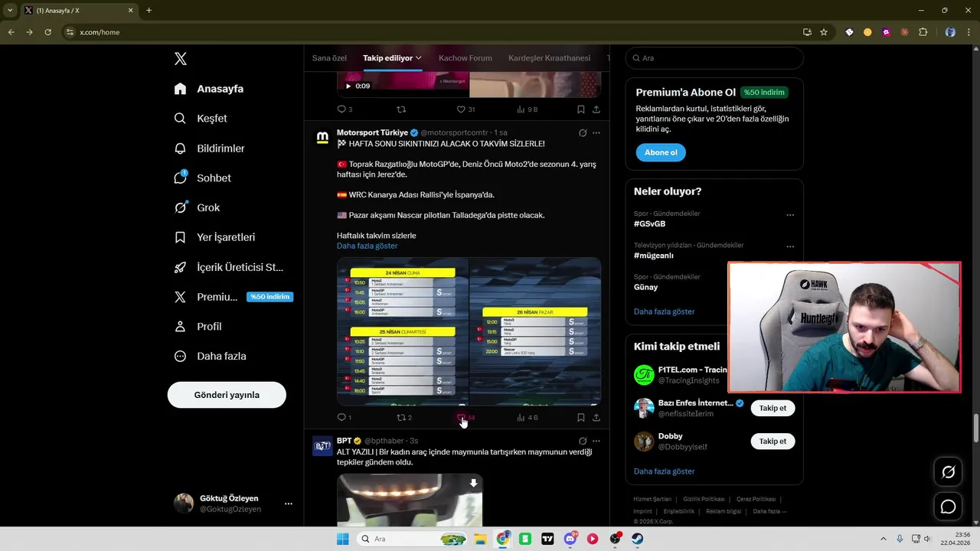The width and height of the screenshot is (980, 551).
Task: Repost the Motorsport Türkiye post
Action: tap(403, 418)
